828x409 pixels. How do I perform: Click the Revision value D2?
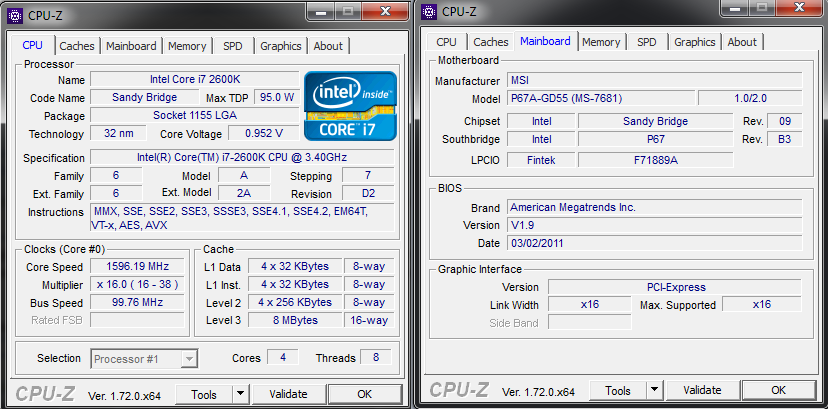(369, 193)
